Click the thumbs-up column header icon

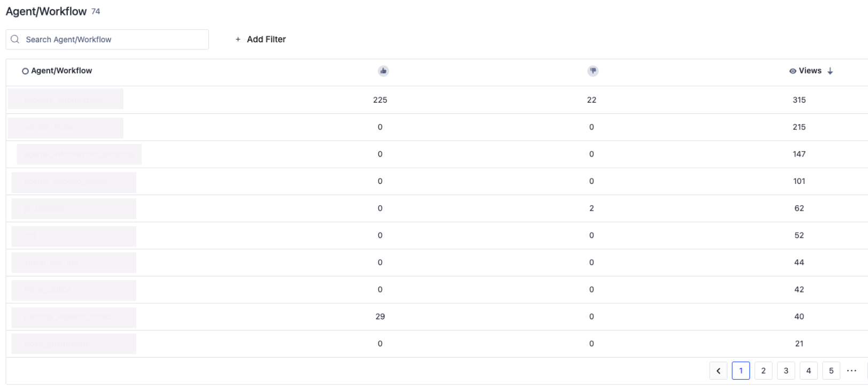(x=383, y=71)
